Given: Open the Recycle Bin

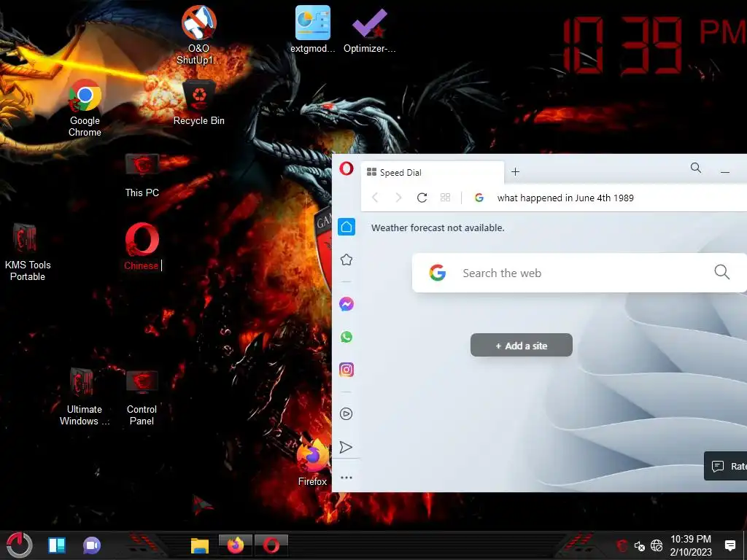Looking at the screenshot, I should coord(198,102).
